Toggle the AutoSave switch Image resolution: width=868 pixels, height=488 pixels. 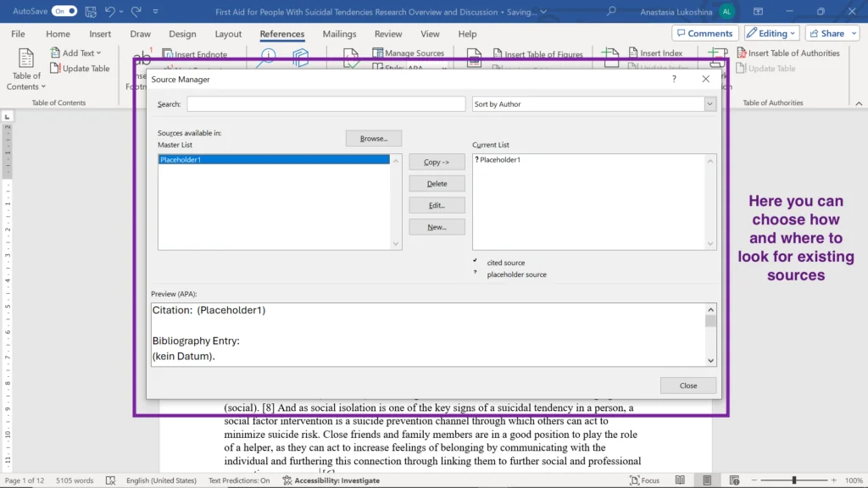click(64, 11)
